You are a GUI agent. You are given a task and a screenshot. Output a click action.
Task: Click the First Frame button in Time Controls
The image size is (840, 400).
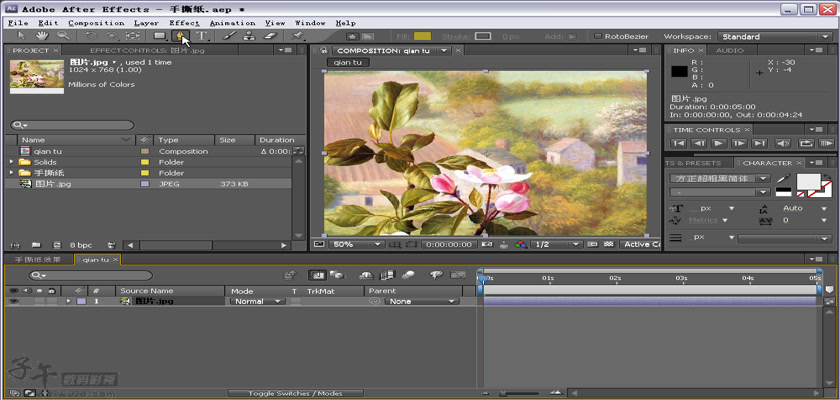pyautogui.click(x=679, y=144)
